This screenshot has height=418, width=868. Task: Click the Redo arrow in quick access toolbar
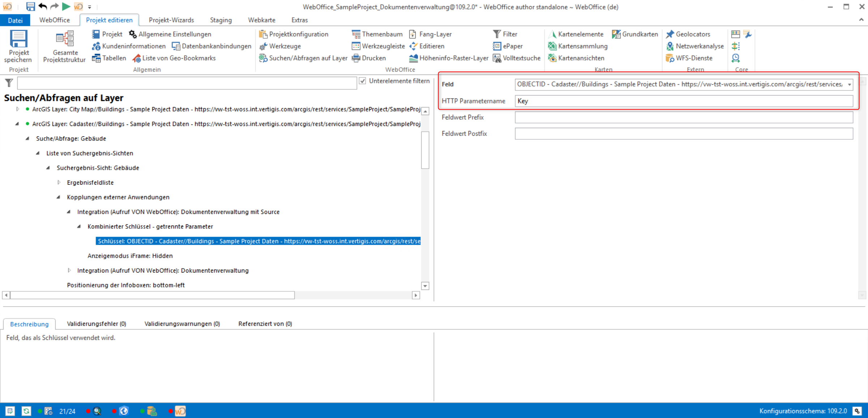tap(54, 6)
